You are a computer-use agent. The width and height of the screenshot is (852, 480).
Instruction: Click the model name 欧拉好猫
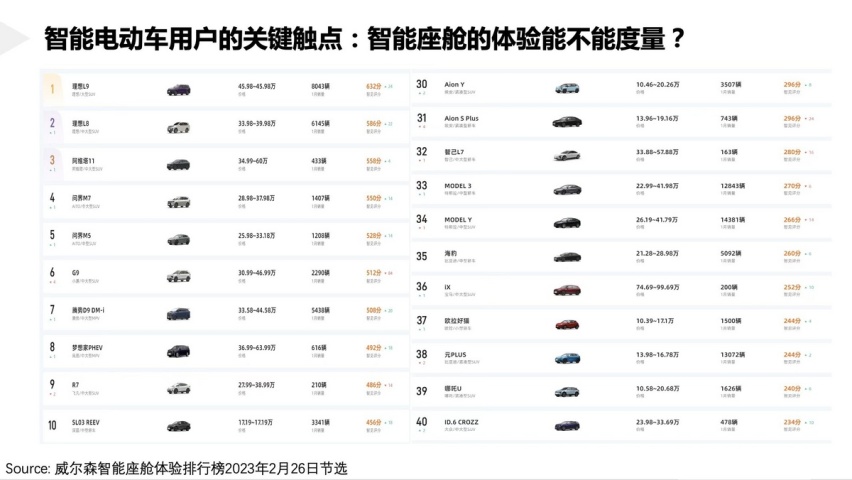click(457, 321)
